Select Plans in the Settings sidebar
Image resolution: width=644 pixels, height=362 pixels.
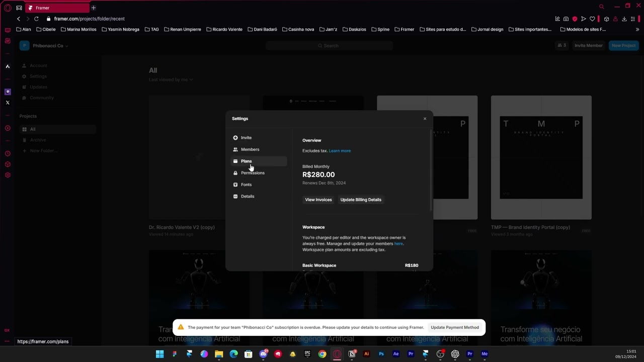(x=259, y=161)
